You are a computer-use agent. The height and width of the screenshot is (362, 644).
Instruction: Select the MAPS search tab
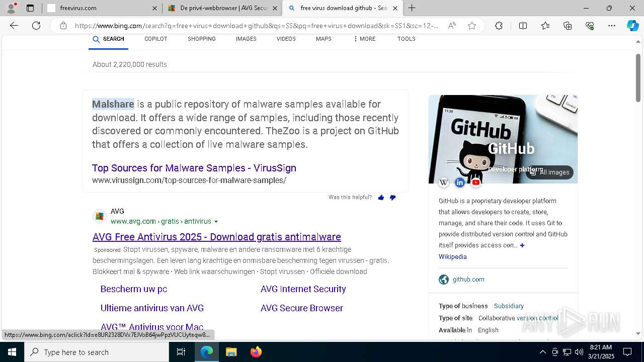(324, 39)
